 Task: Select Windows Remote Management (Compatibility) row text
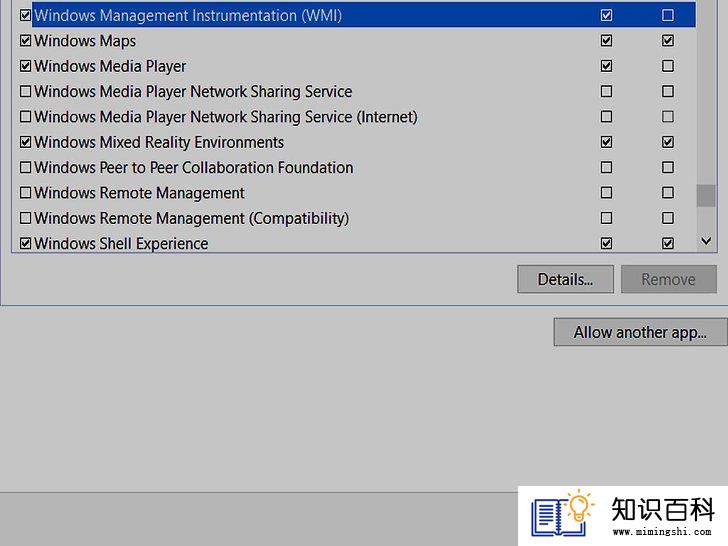pos(191,218)
